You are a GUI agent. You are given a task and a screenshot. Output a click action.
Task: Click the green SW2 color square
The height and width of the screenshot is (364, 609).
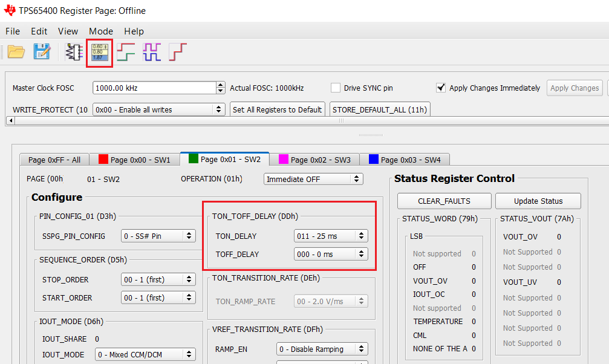click(194, 158)
